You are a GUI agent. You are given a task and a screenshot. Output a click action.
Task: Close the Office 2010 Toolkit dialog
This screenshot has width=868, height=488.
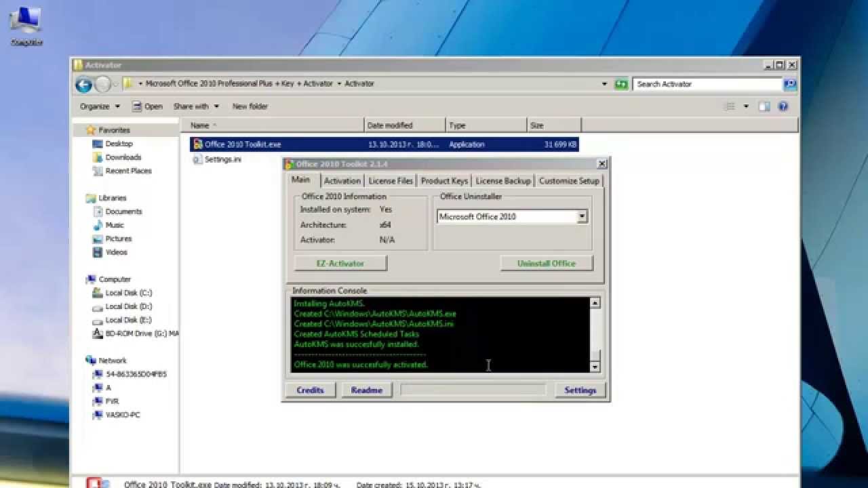(601, 164)
